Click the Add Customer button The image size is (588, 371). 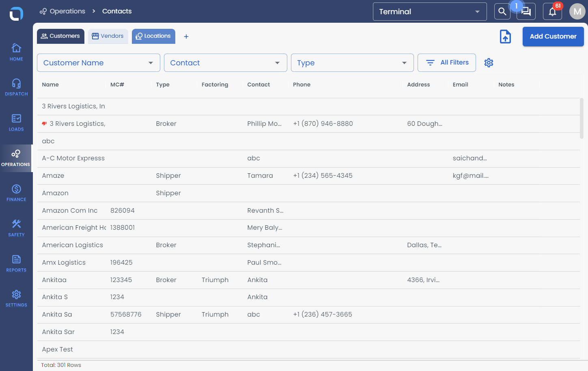tap(553, 37)
